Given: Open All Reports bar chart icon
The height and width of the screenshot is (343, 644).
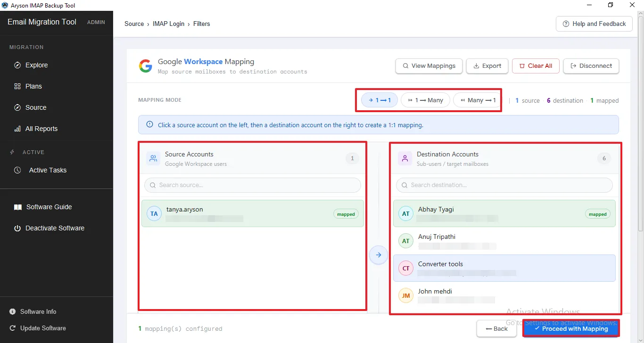Looking at the screenshot, I should coord(17,129).
